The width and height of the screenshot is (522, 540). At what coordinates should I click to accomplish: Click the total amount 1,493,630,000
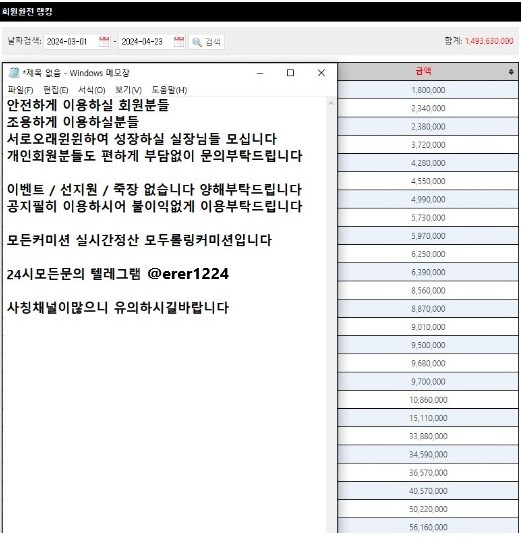click(489, 41)
